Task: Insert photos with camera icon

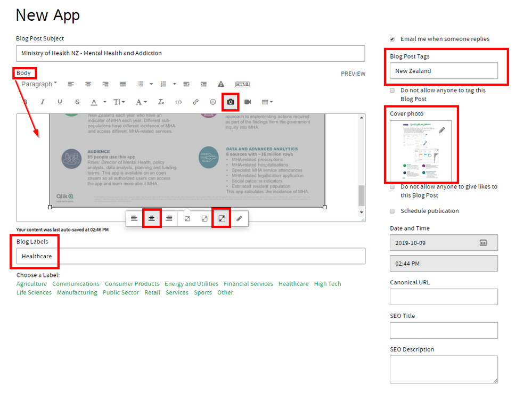Action: coord(231,102)
